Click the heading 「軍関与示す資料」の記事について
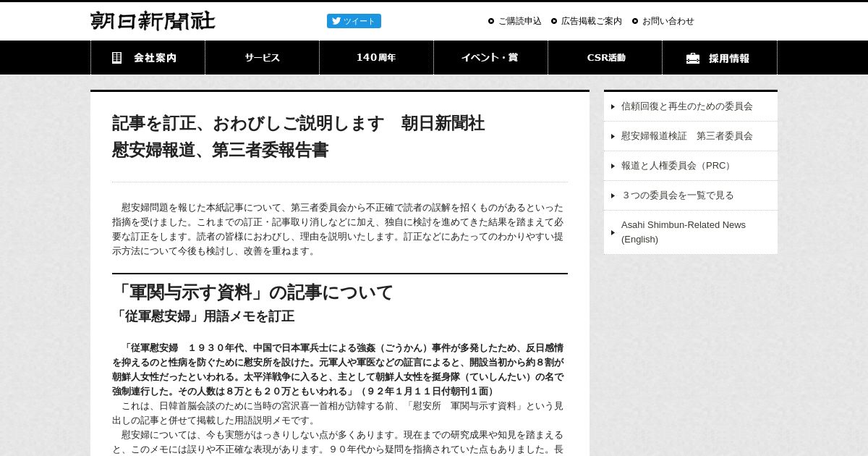 coord(252,292)
